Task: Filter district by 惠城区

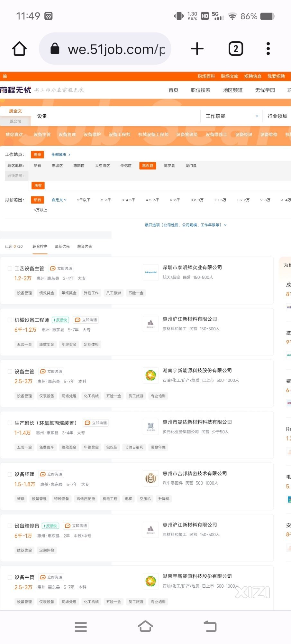Action: tap(57, 166)
